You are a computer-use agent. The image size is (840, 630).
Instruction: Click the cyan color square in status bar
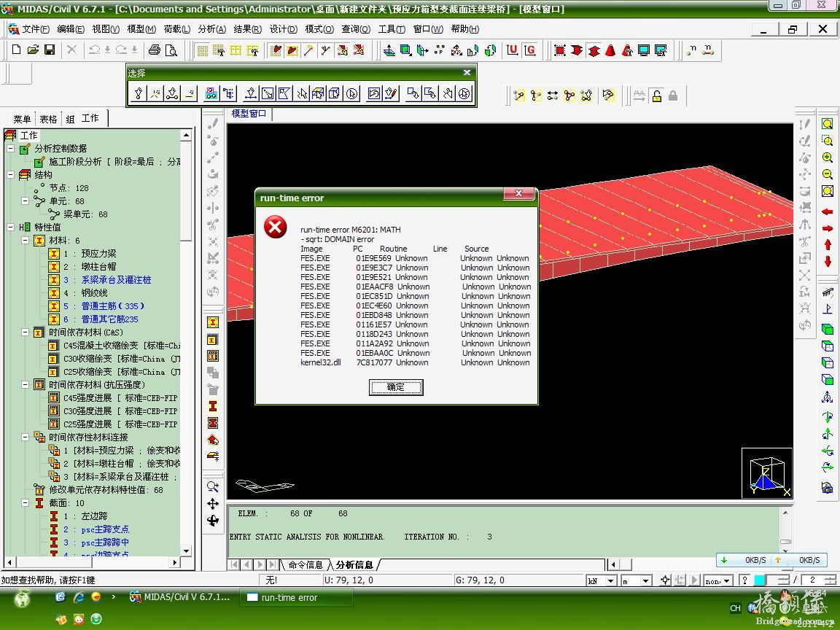(759, 580)
